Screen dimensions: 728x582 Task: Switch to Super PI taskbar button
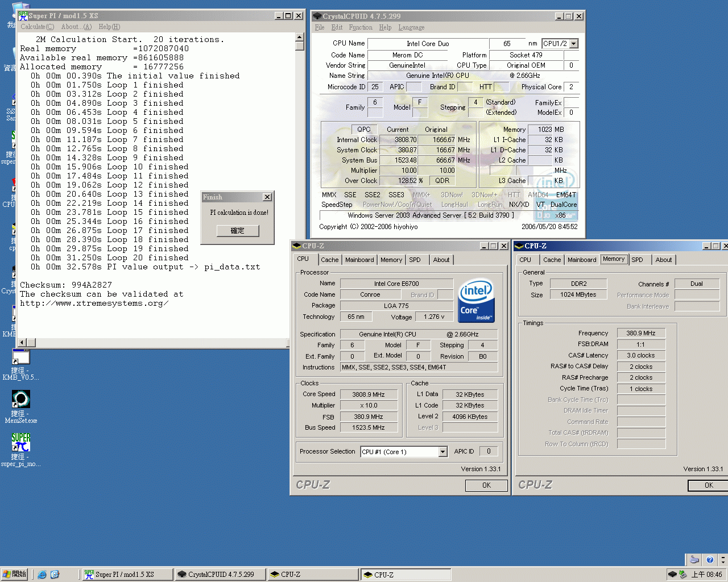coord(127,575)
